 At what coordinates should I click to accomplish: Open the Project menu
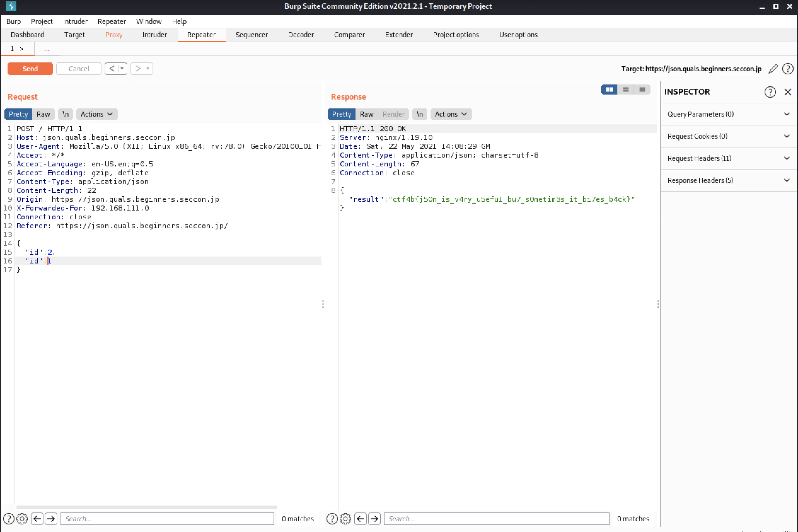coord(42,22)
